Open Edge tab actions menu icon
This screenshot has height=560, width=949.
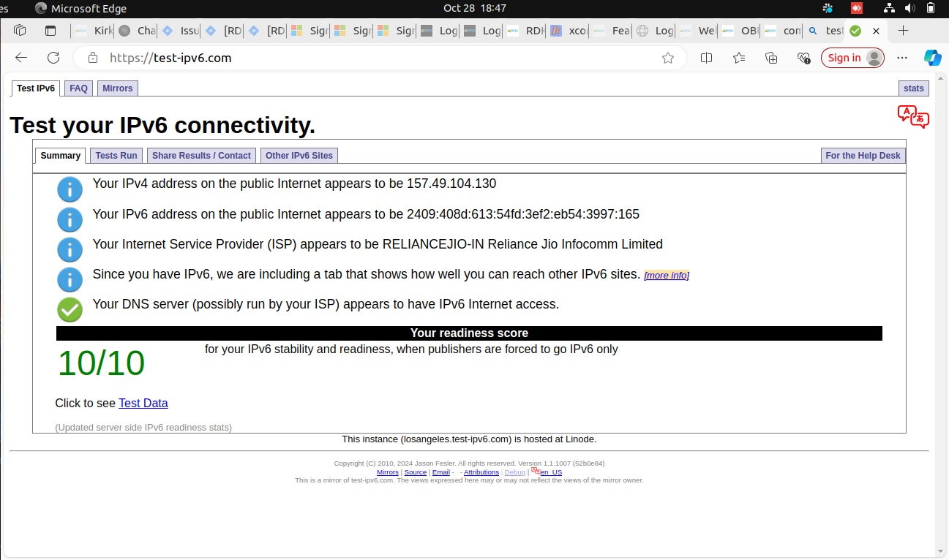click(x=20, y=31)
